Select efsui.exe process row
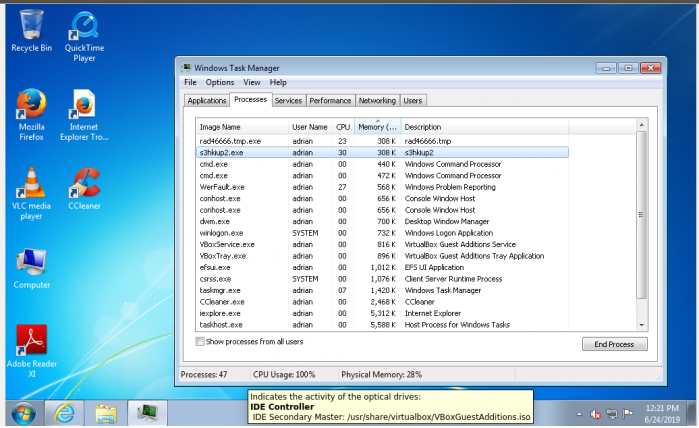The image size is (699, 428). (x=382, y=268)
